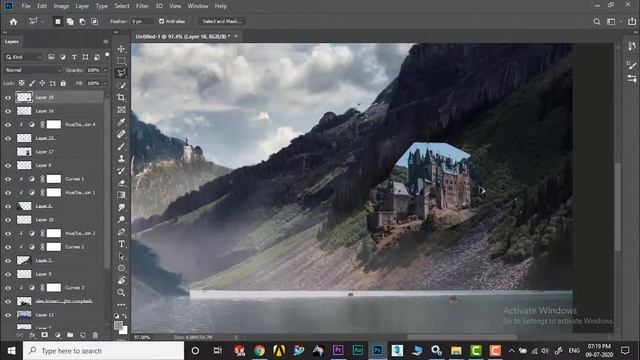Viewport: 640px width, 360px height.
Task: Open the Normal blend mode dropdown
Action: coord(33,70)
